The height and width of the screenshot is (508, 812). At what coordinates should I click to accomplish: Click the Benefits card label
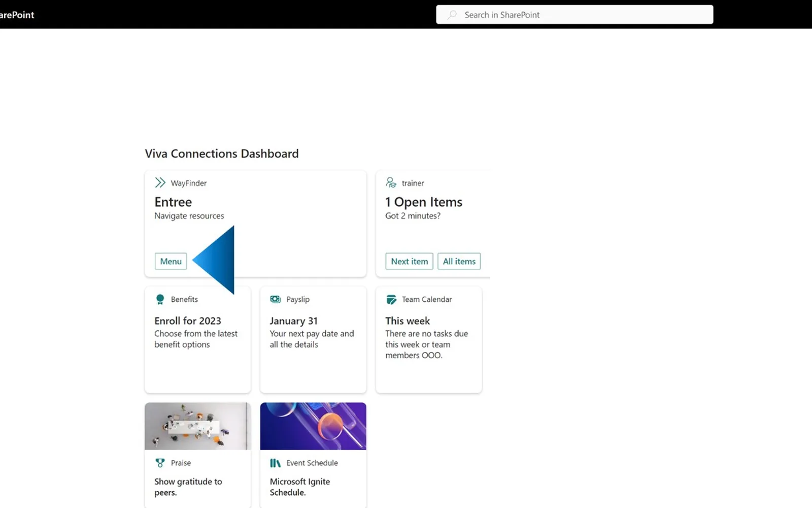(184, 299)
